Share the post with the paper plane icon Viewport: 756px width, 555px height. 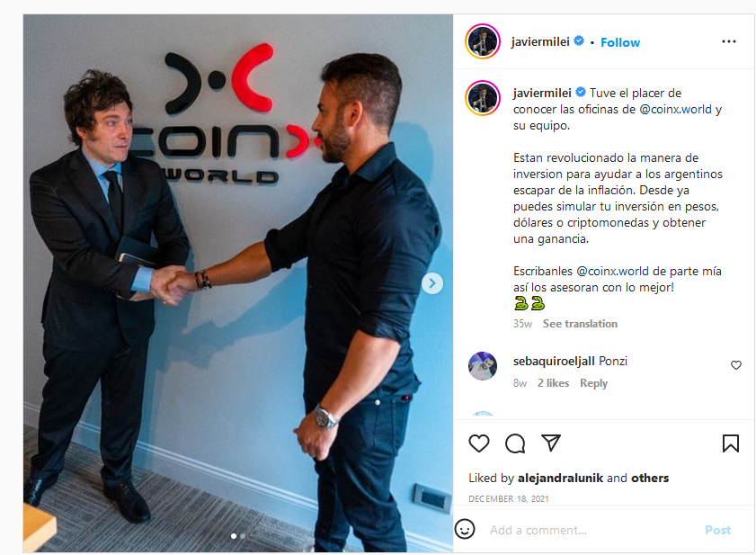pyautogui.click(x=551, y=443)
